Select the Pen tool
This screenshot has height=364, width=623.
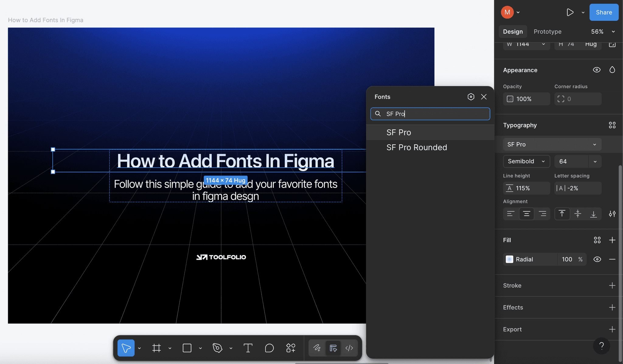pyautogui.click(x=218, y=348)
